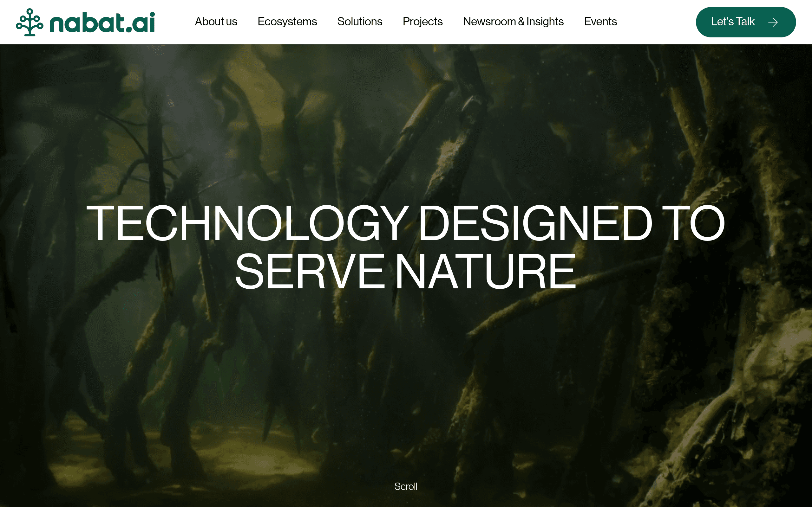Click the word TECHNOLOGY in the headline
This screenshot has width=812, height=507.
point(248,223)
